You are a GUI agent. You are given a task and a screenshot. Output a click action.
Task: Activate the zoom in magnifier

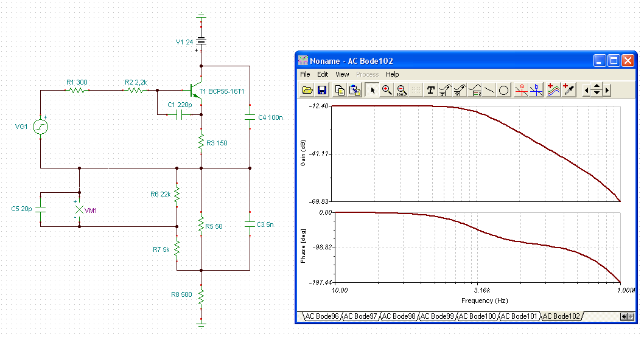[387, 90]
